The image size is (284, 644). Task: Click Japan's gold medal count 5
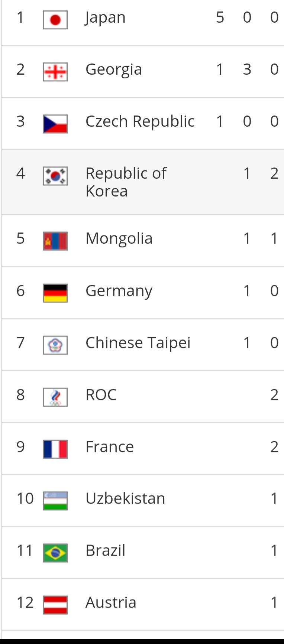220,17
